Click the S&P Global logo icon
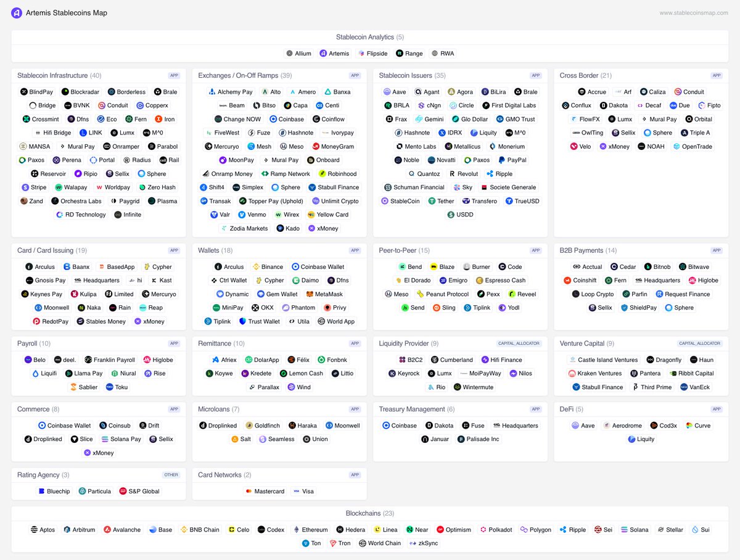 [123, 492]
